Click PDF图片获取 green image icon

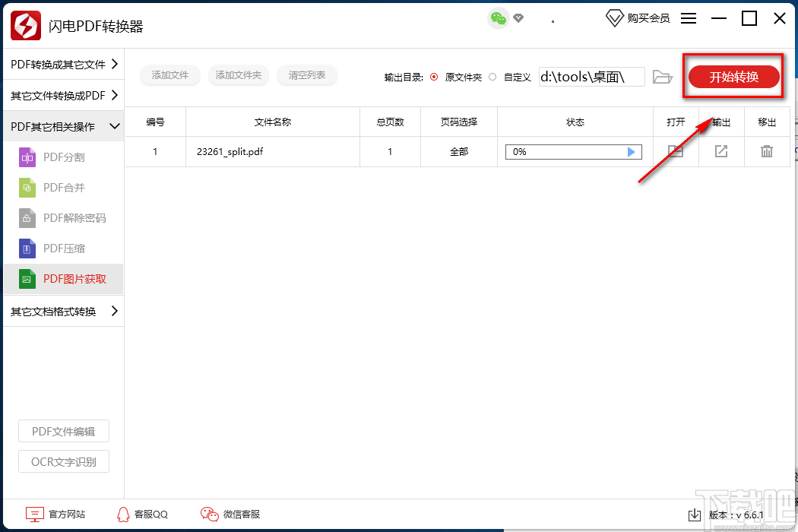click(x=27, y=279)
